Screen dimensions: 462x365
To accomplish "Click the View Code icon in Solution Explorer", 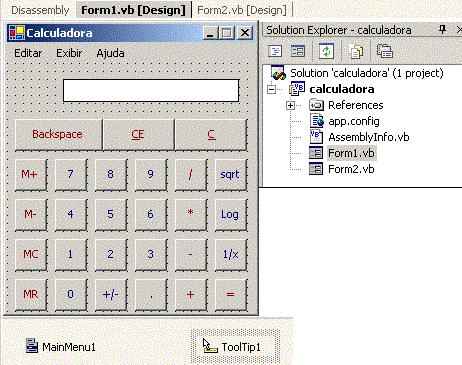I will coord(275,51).
